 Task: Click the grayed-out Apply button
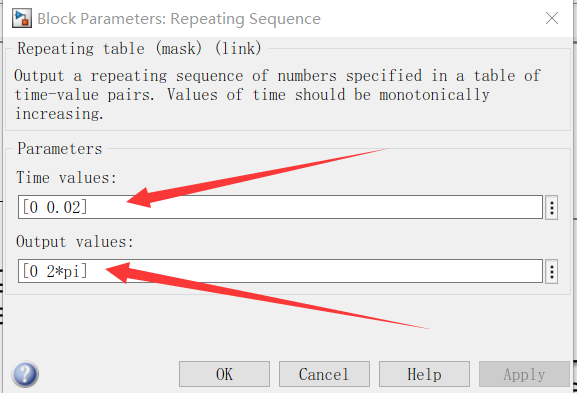(524, 374)
